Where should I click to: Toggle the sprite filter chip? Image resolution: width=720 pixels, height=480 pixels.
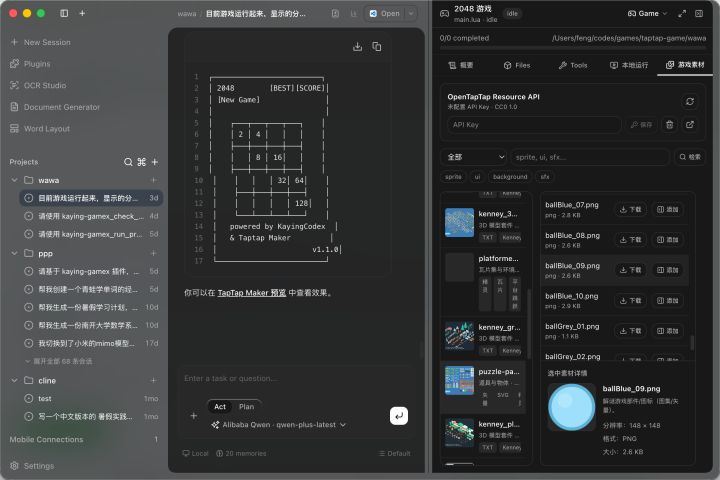(x=453, y=176)
